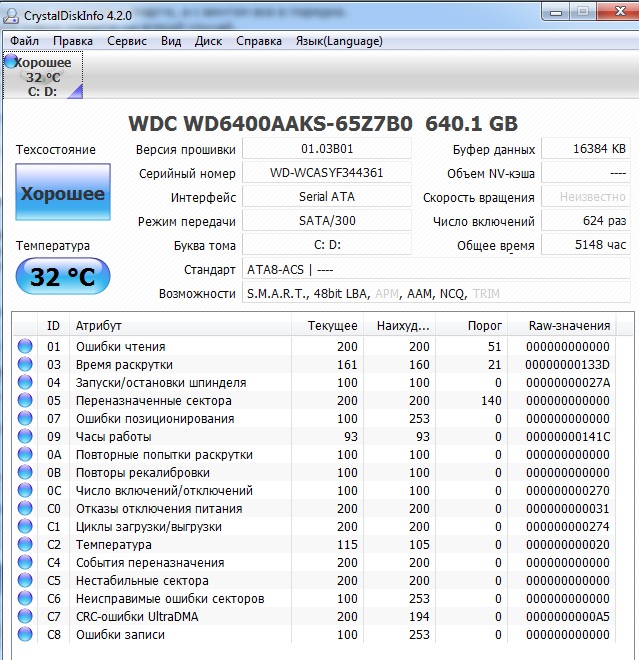Click the blue Хорошее health status button
The image size is (639, 660).
[x=62, y=194]
